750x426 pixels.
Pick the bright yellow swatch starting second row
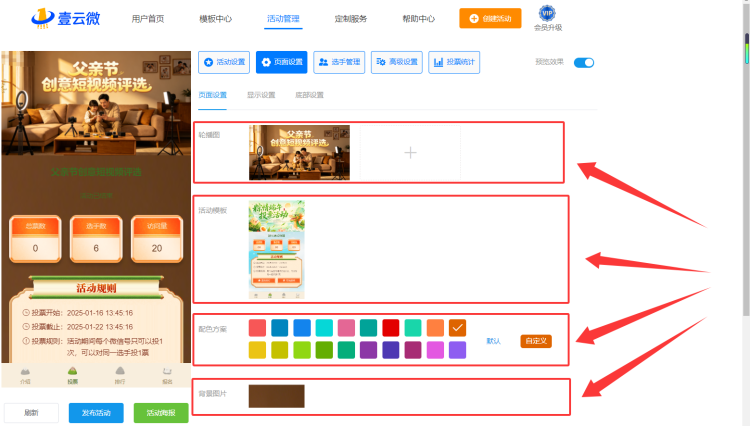pyautogui.click(x=257, y=350)
